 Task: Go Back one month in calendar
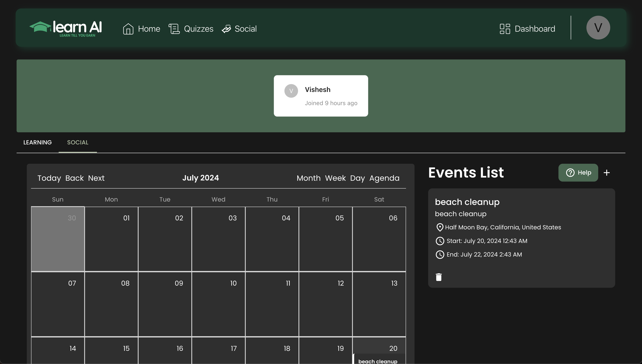point(74,178)
